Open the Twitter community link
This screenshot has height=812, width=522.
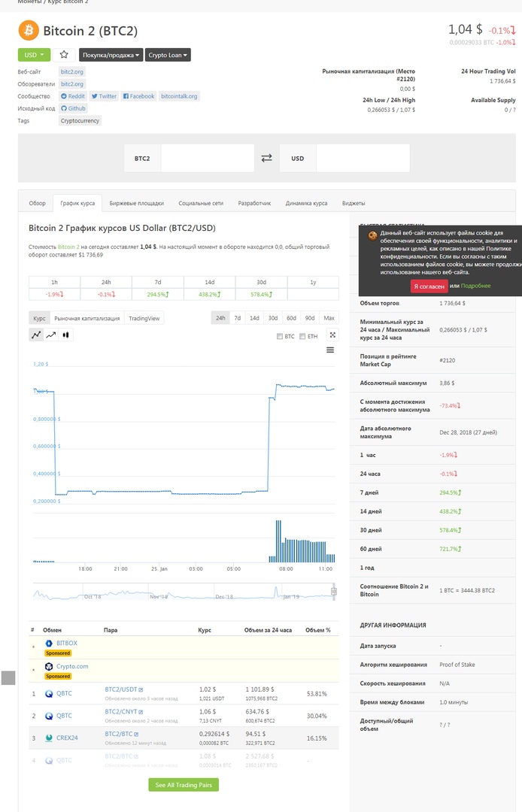point(104,96)
